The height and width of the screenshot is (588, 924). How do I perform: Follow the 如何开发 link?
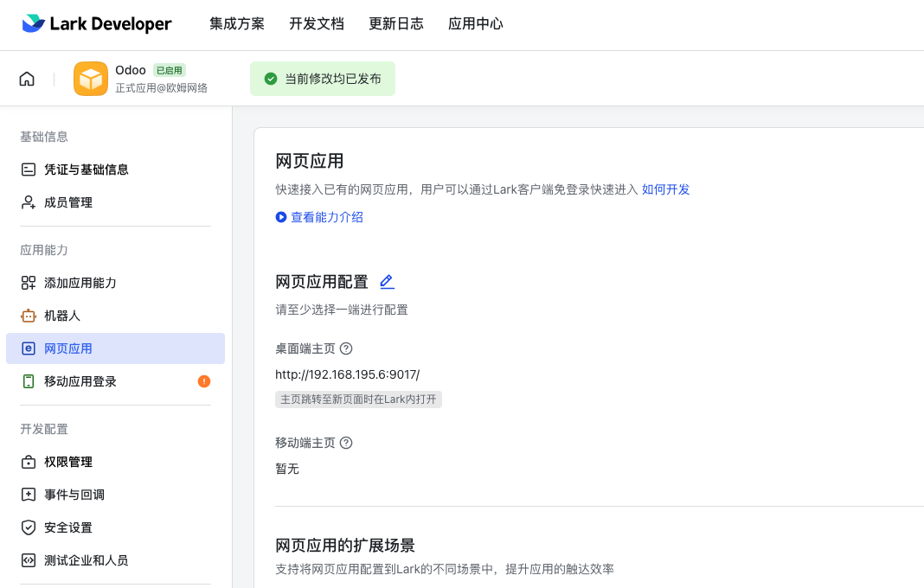click(x=666, y=189)
